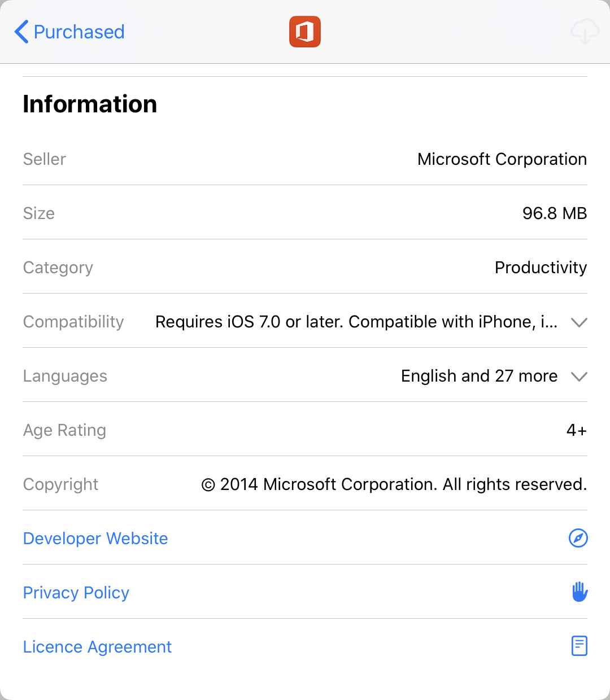Open the Licence Agreement link
The width and height of the screenshot is (610, 700).
[x=97, y=647]
